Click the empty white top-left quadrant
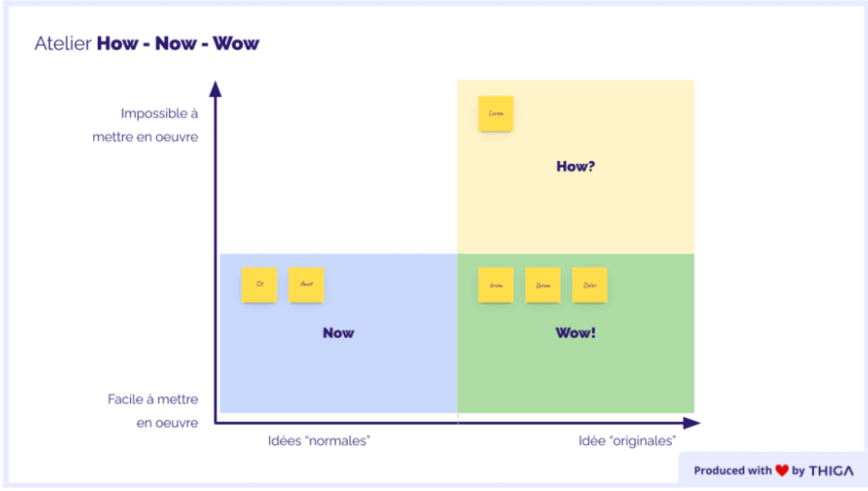The width and height of the screenshot is (868, 491). click(338, 166)
